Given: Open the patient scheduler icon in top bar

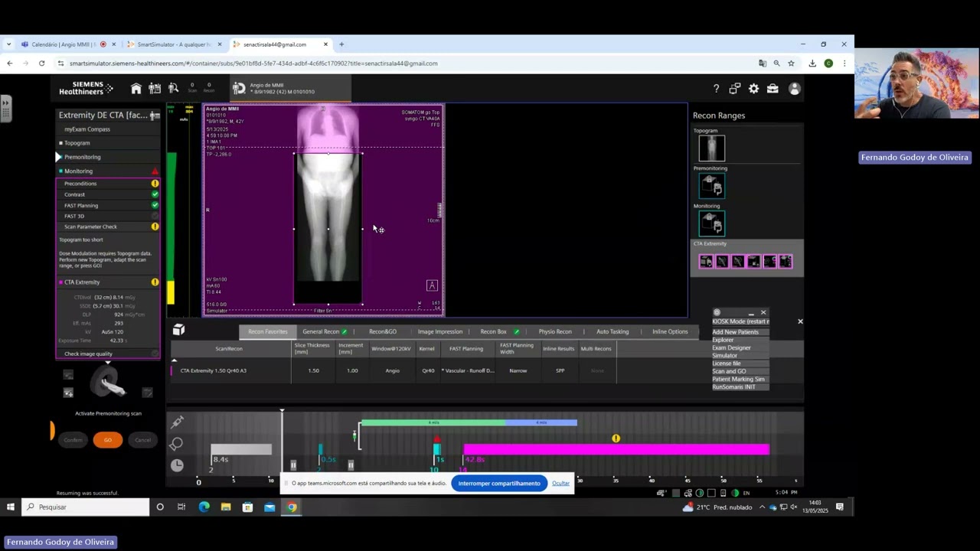Looking at the screenshot, I should (155, 89).
